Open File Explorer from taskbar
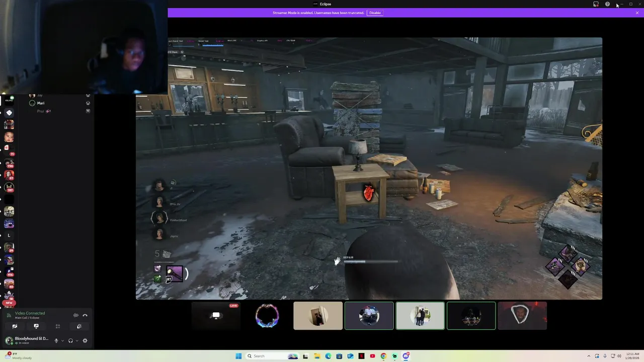644x362 pixels. pyautogui.click(x=317, y=356)
